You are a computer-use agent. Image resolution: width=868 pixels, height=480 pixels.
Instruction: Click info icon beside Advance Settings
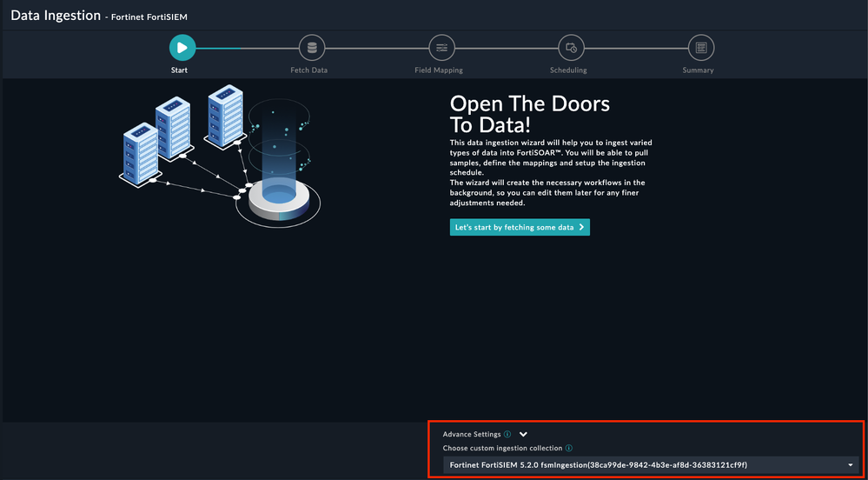point(507,435)
